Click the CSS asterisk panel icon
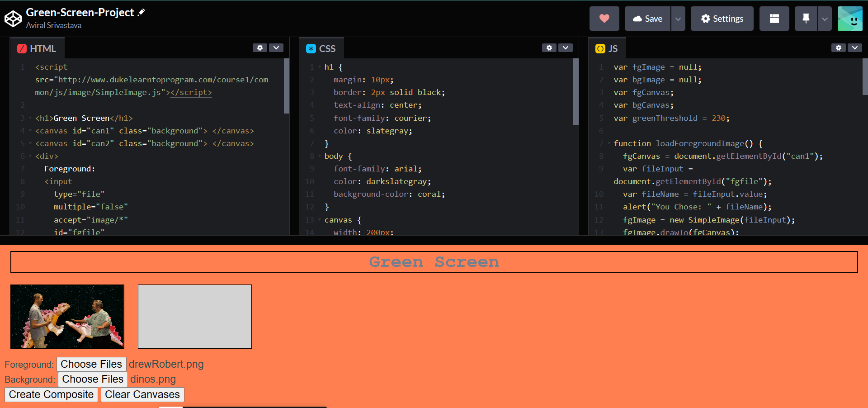 click(x=311, y=48)
